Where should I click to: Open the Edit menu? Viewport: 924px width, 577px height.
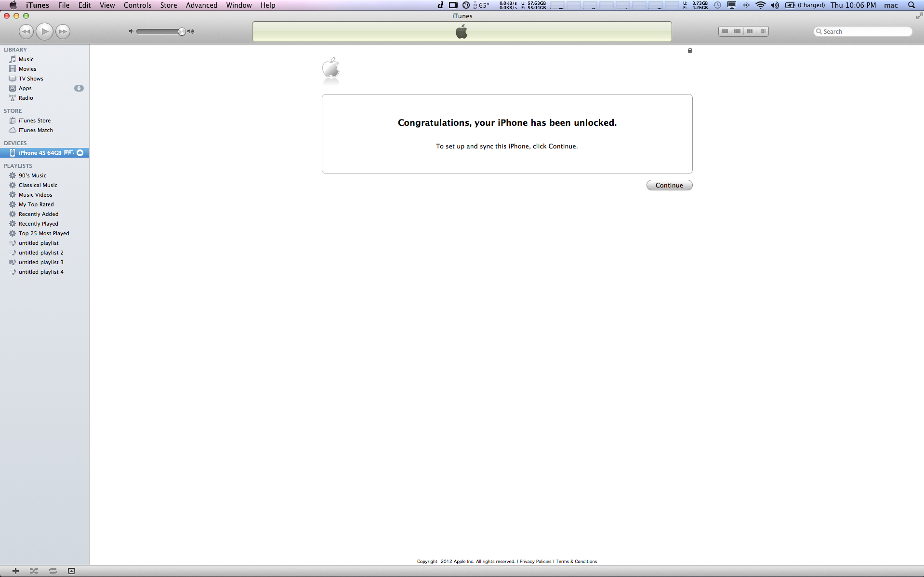84,5
